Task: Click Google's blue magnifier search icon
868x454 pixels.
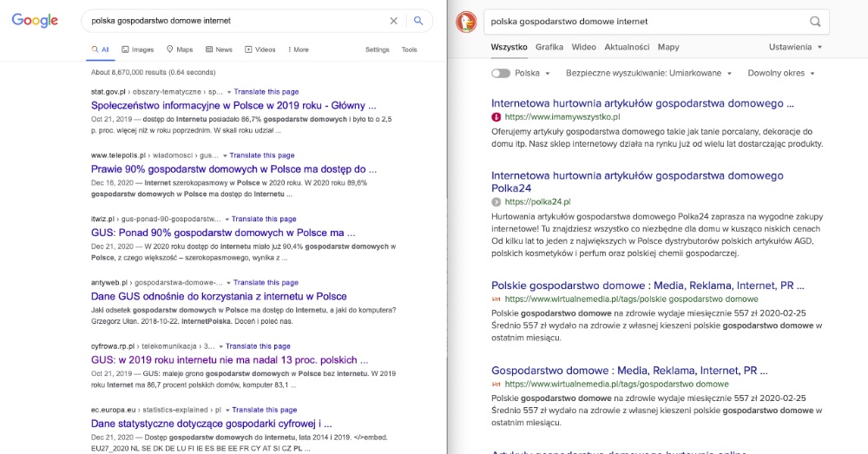Action: click(418, 21)
